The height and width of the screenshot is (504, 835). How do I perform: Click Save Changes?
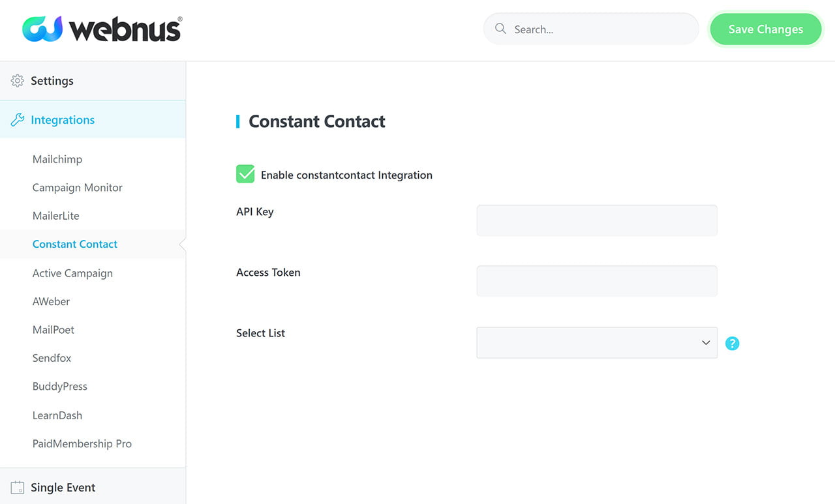(x=765, y=29)
